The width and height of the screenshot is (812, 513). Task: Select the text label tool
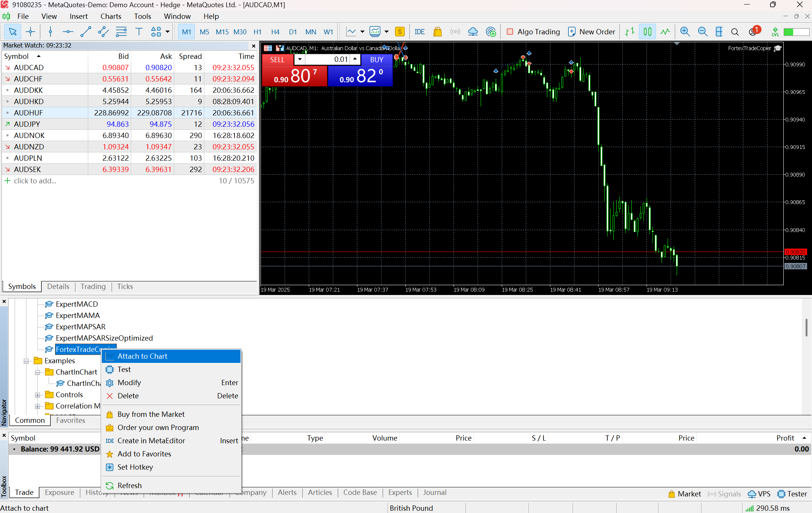pyautogui.click(x=139, y=32)
